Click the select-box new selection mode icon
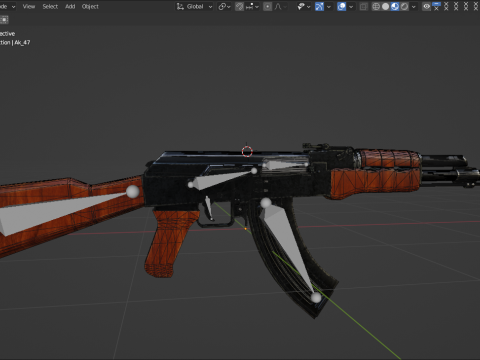Viewport: 480px width, 360px height. [4, 20]
